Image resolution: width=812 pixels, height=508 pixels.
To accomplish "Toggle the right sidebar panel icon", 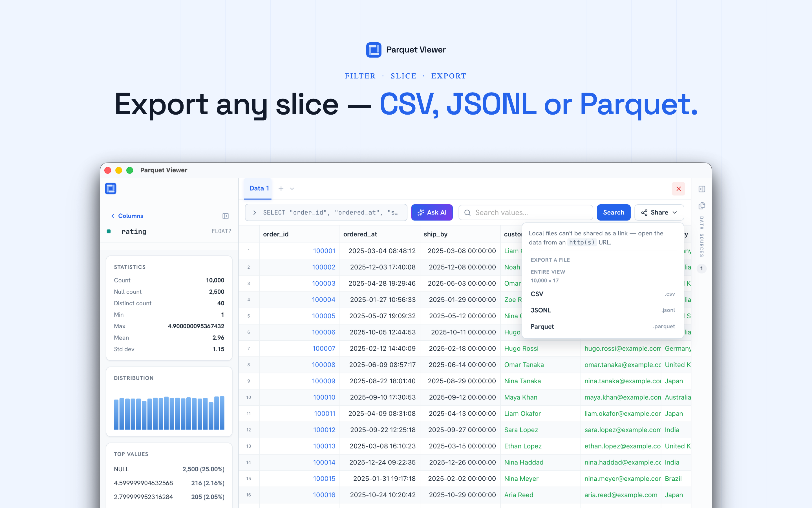I will pos(702,189).
